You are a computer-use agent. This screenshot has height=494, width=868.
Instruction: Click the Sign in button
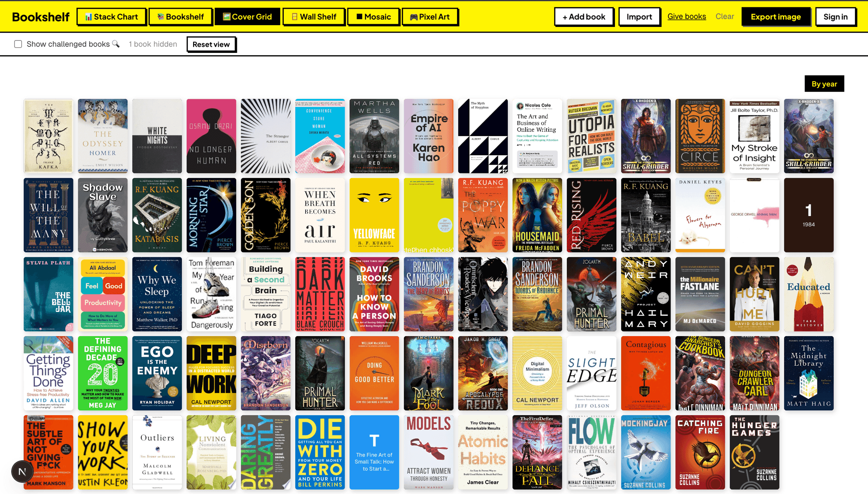coord(835,17)
